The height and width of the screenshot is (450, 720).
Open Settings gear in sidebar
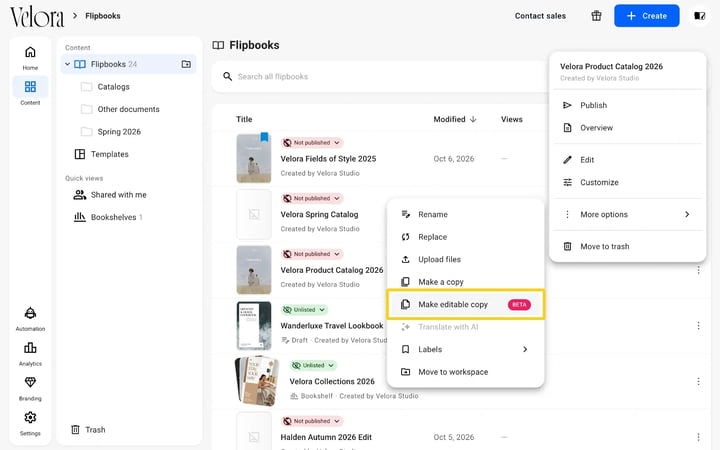(30, 417)
